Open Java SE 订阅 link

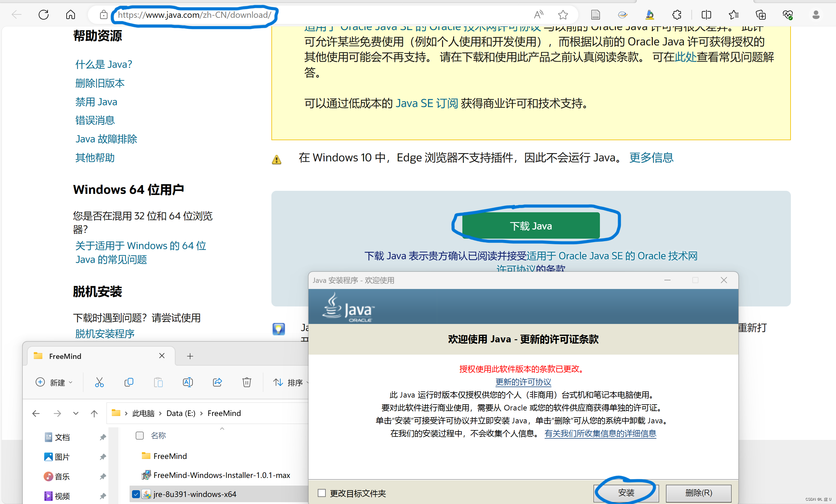427,103
